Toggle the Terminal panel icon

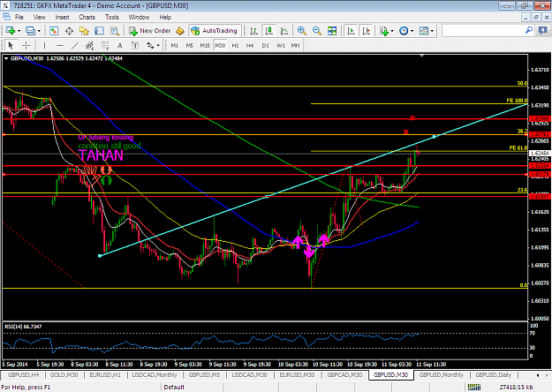(x=99, y=31)
